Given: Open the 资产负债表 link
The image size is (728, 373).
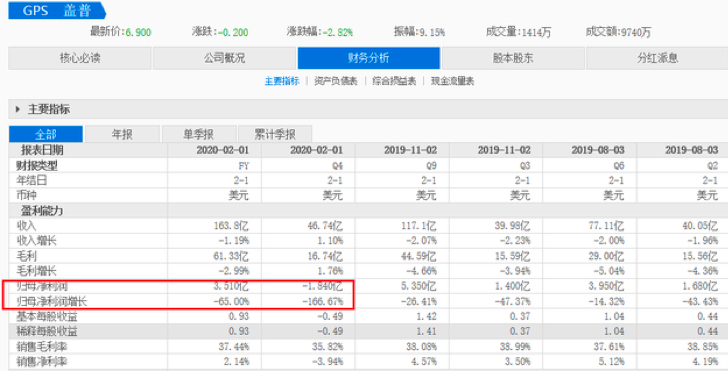Looking at the screenshot, I should click(336, 81).
